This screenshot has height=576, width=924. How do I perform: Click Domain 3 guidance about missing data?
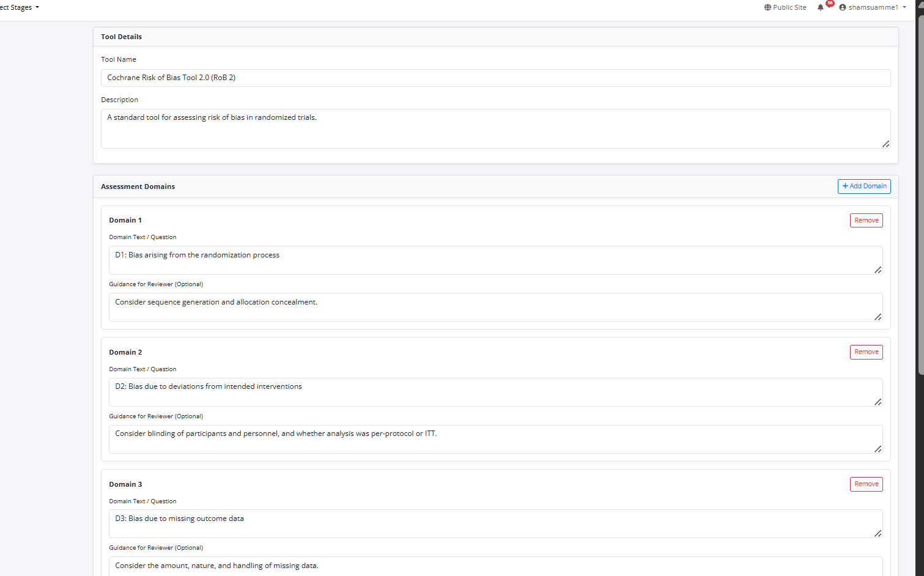click(495, 566)
